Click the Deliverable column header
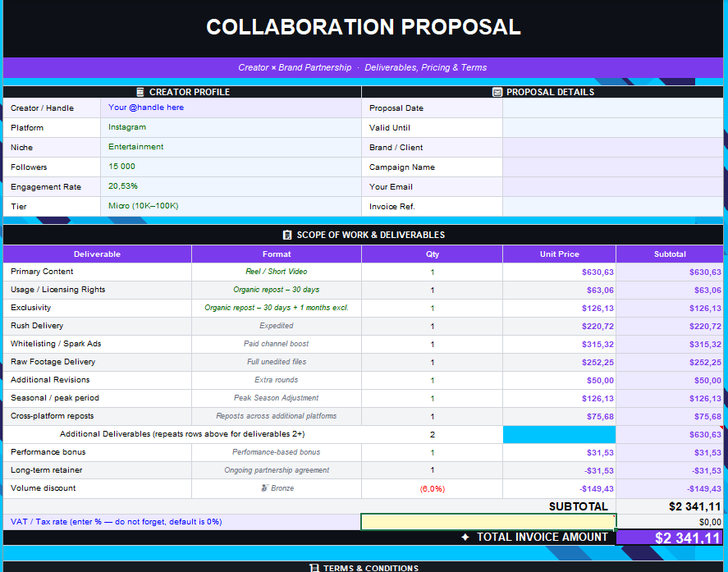Screen dimensions: 728x572 97,254
